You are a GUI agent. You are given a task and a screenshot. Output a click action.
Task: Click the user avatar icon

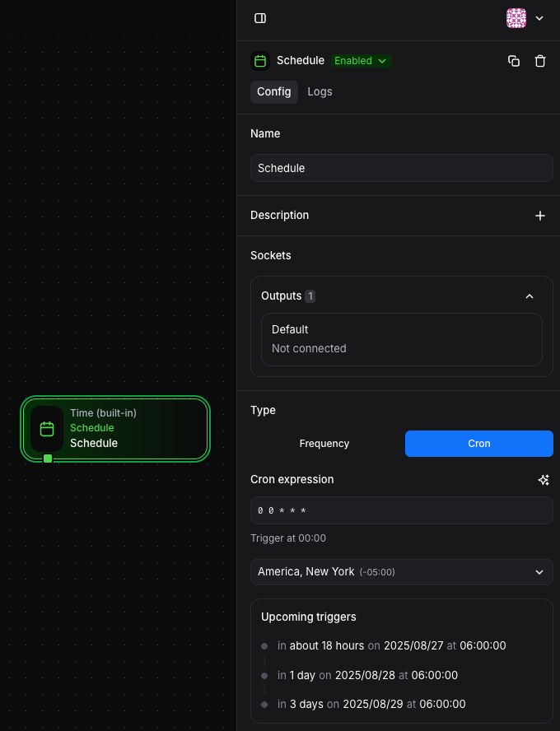pyautogui.click(x=516, y=18)
